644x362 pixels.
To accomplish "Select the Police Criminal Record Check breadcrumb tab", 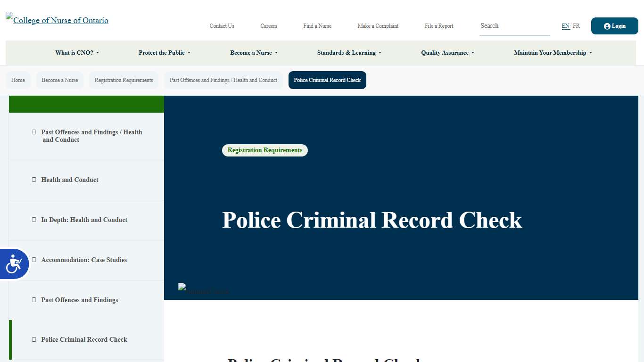I will click(327, 80).
